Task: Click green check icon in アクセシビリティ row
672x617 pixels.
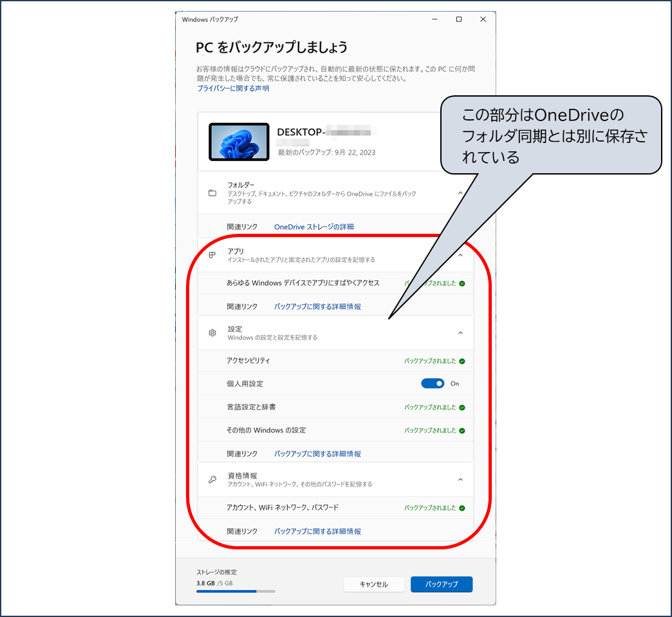Action: [462, 361]
